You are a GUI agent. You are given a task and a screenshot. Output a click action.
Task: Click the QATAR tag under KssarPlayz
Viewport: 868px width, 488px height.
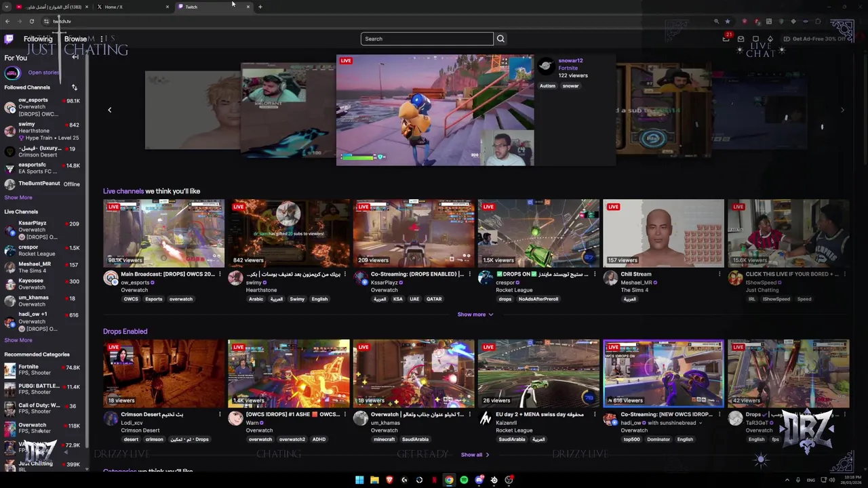tap(434, 299)
